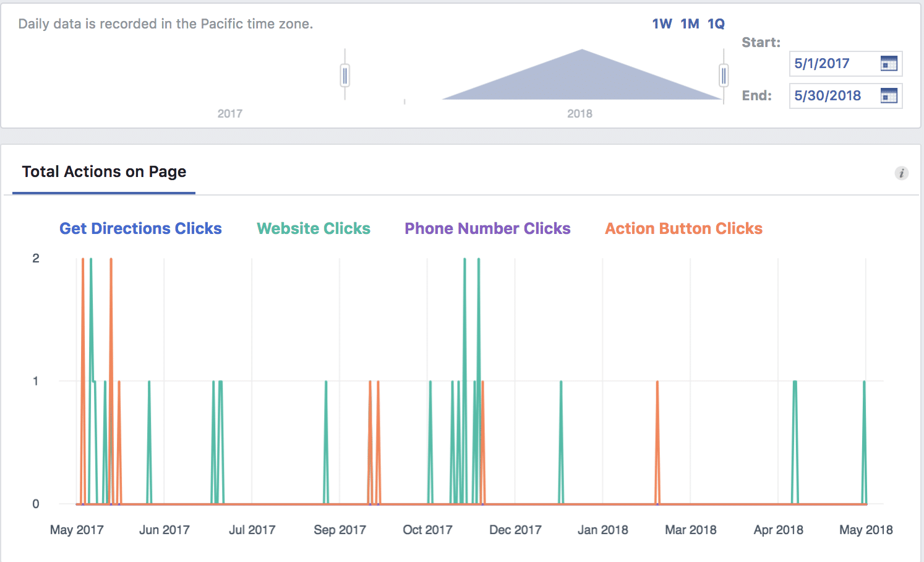
Task: Open the End date calendar picker
Action: tap(889, 95)
